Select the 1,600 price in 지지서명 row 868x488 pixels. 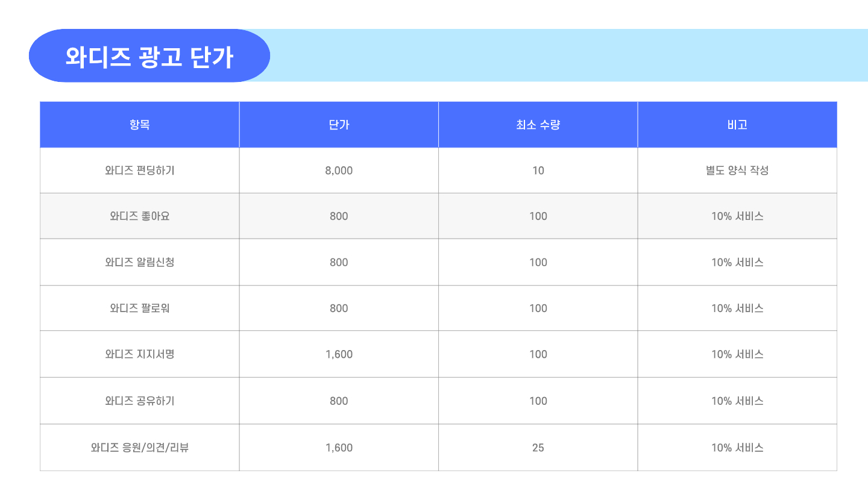coord(339,354)
